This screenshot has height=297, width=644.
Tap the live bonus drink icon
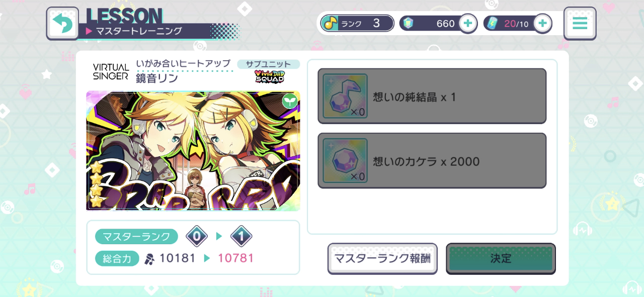coord(493,23)
